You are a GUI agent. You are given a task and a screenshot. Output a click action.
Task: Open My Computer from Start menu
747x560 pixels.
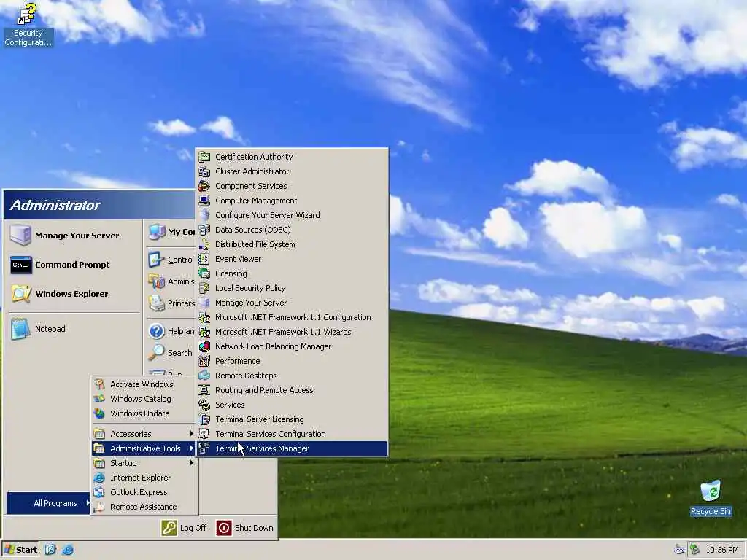point(171,232)
